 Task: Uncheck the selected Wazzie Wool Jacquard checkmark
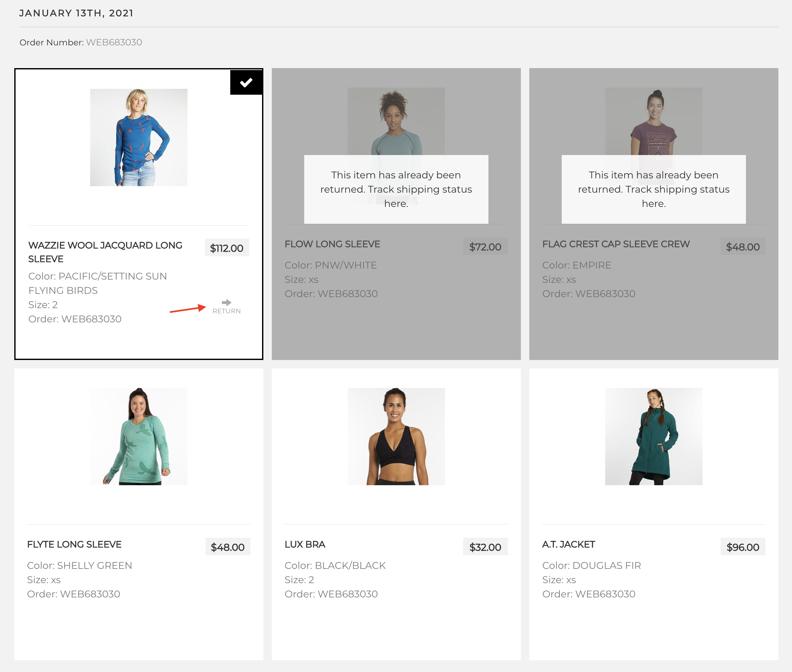[246, 82]
